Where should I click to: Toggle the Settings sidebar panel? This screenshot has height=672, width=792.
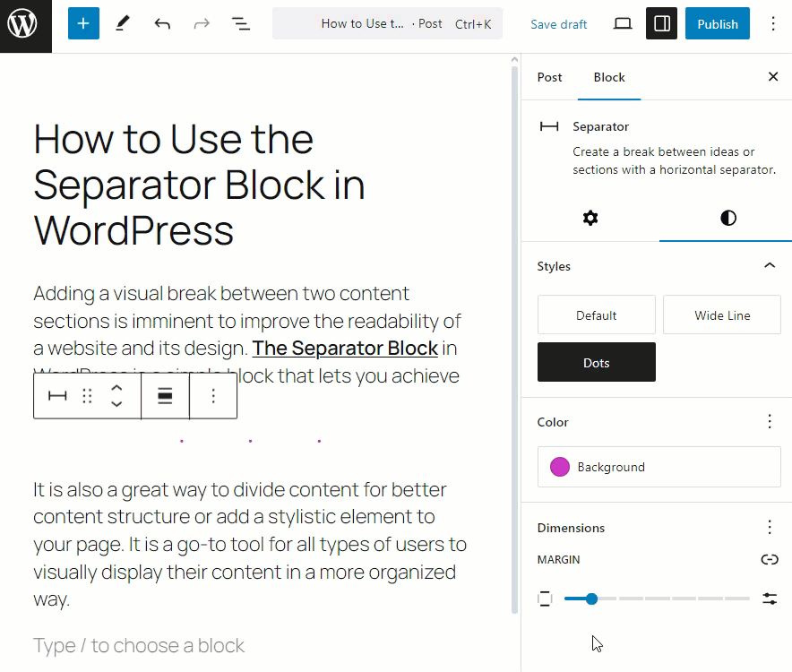(x=662, y=23)
